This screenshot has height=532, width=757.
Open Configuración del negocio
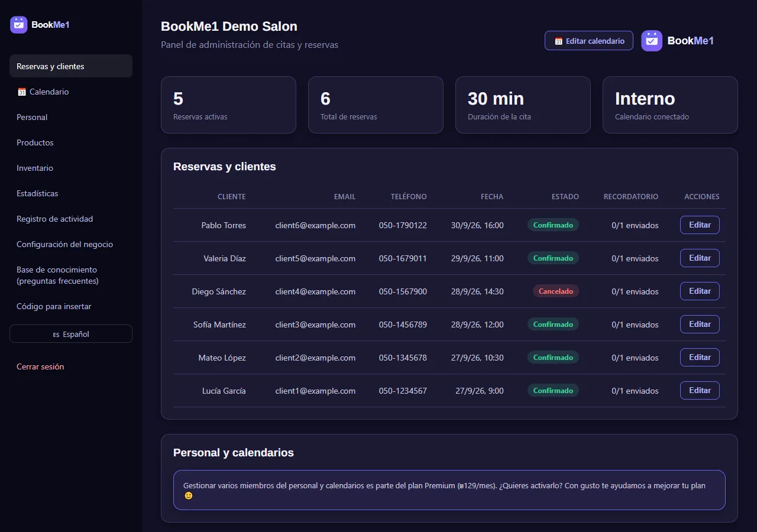71,244
